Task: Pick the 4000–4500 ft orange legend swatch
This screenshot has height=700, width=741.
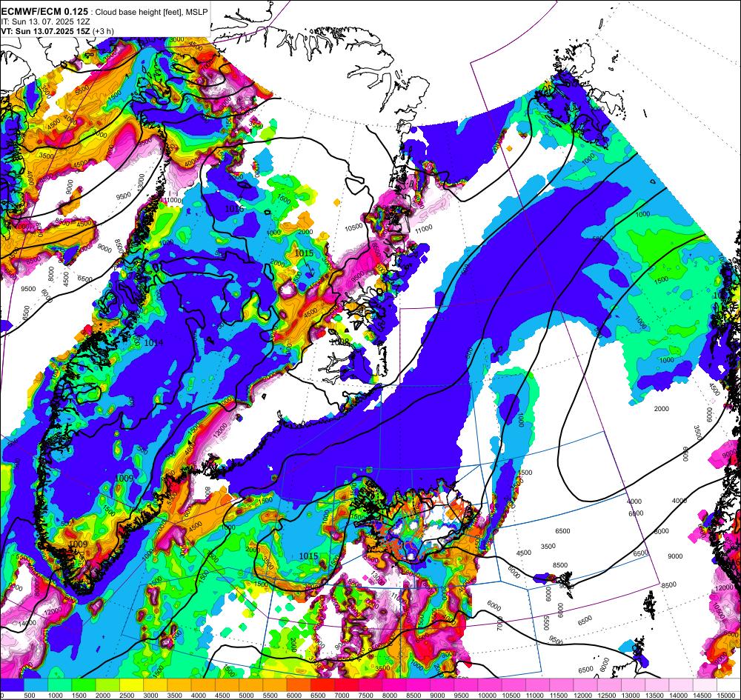Action: [x=204, y=684]
